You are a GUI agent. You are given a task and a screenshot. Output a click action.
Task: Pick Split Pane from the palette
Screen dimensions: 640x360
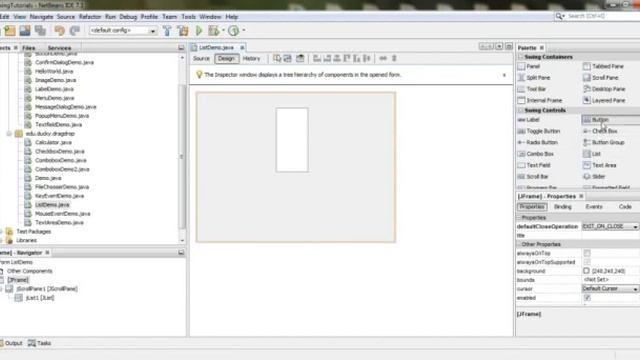click(x=534, y=78)
